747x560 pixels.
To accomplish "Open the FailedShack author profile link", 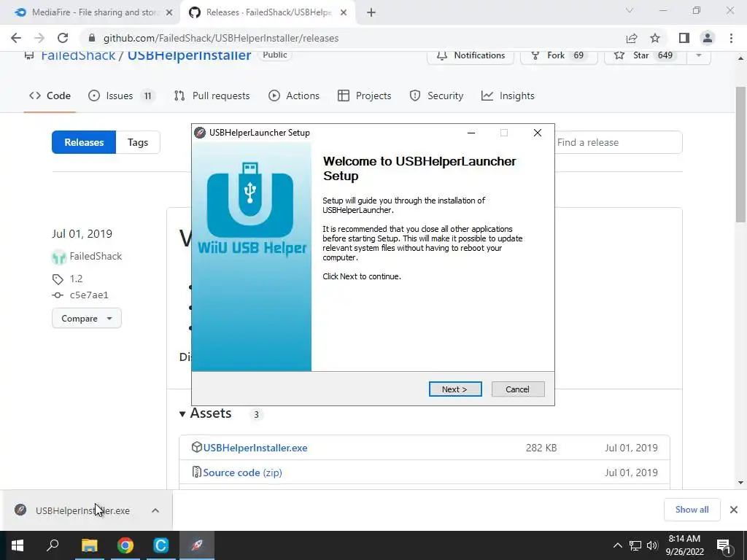I will click(96, 256).
